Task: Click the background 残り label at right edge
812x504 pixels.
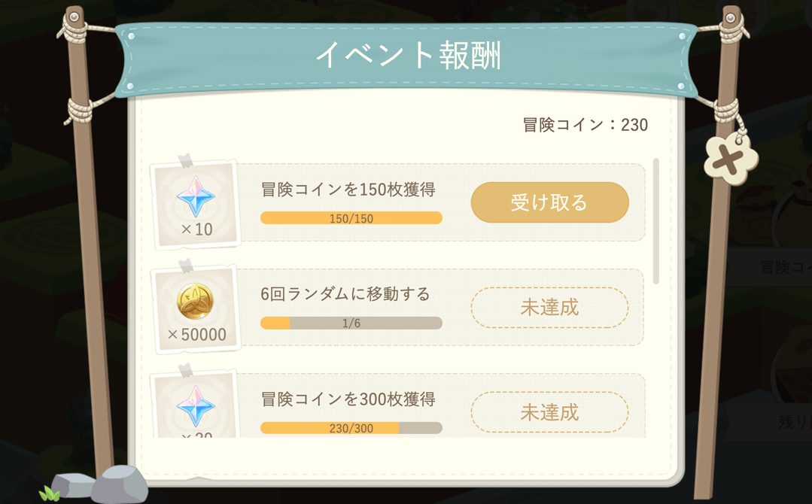Action: 793,423
